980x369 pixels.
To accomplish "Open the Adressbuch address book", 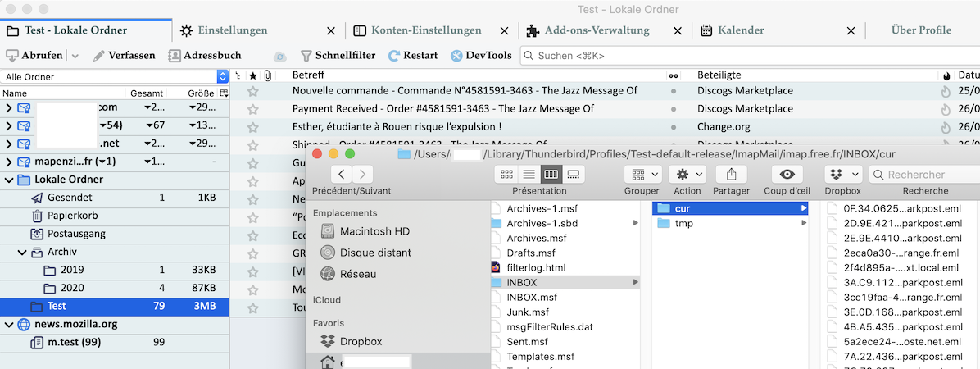I will pos(204,55).
